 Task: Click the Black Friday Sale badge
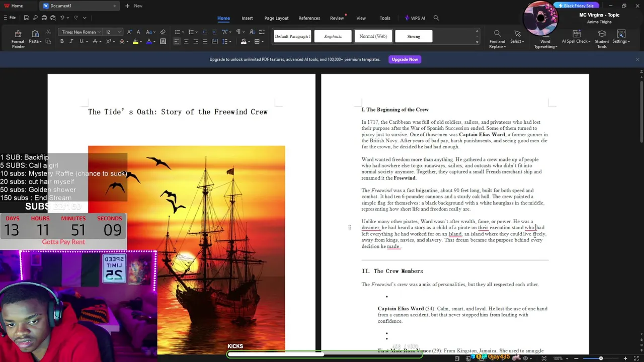[576, 6]
